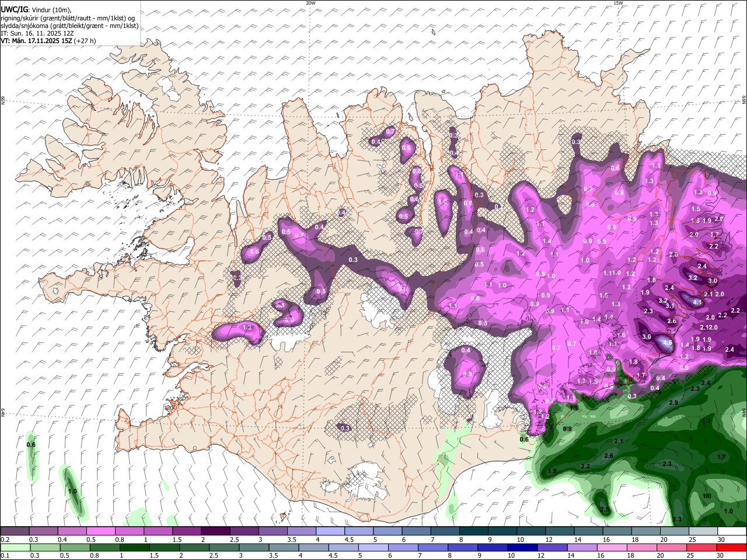Pick the palest green 0.1–0.3 rain legend swatch
This screenshot has height=560, width=747.
click(15, 547)
